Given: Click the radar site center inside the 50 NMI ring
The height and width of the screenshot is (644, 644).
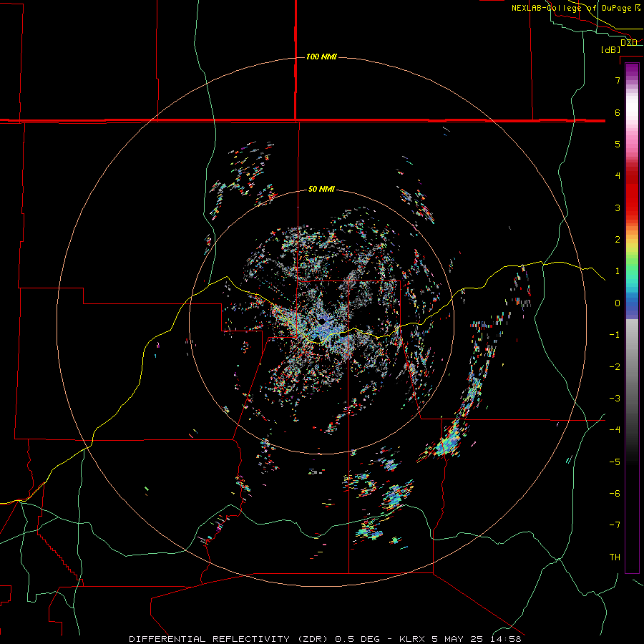Looking at the screenshot, I should click(321, 323).
